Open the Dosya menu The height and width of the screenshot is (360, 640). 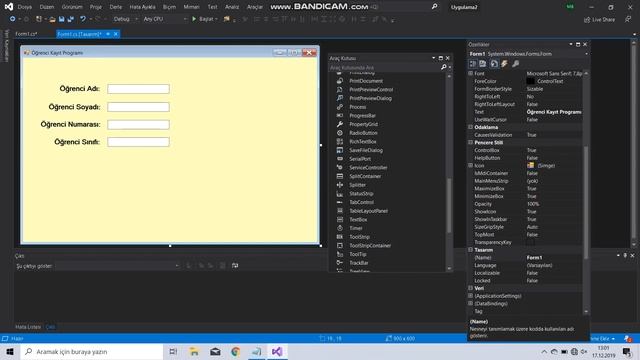pyautogui.click(x=24, y=7)
